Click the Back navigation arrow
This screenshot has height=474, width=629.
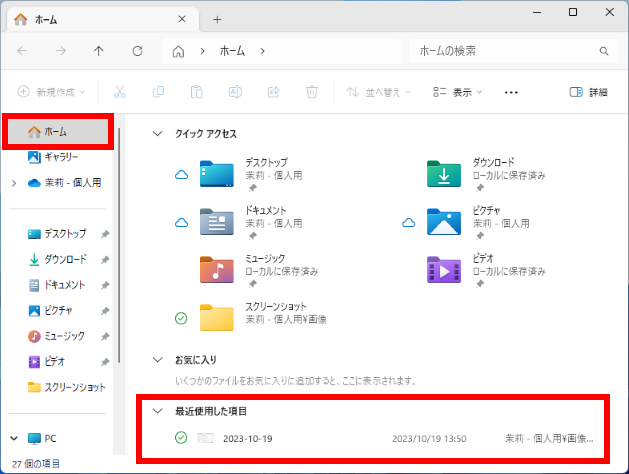22,51
